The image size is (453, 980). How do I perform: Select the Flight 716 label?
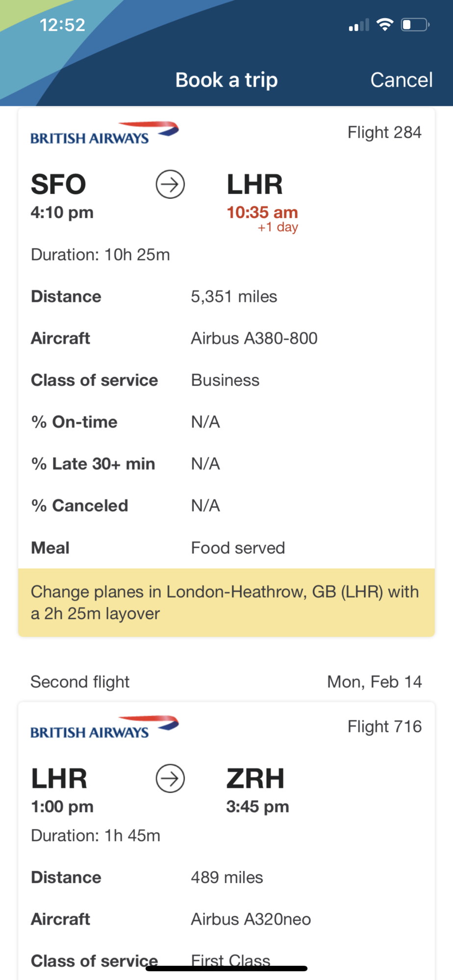pyautogui.click(x=384, y=726)
